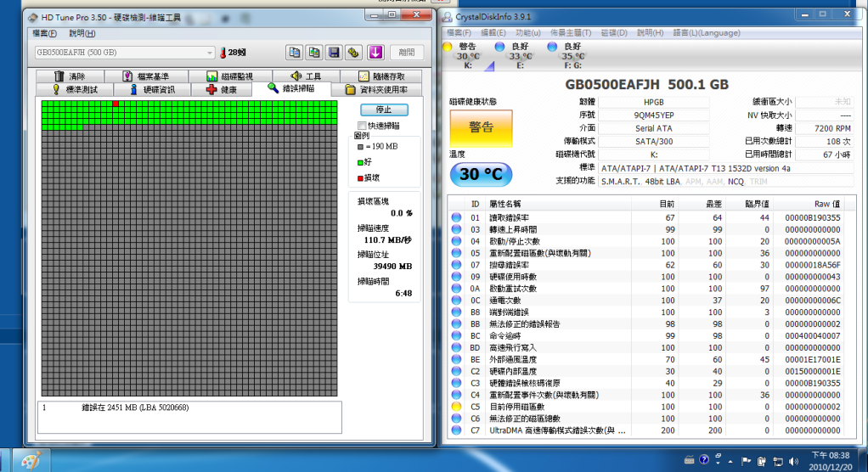The image size is (868, 472).
Task: Click the green 好 legend swatch
Action: pyautogui.click(x=360, y=163)
